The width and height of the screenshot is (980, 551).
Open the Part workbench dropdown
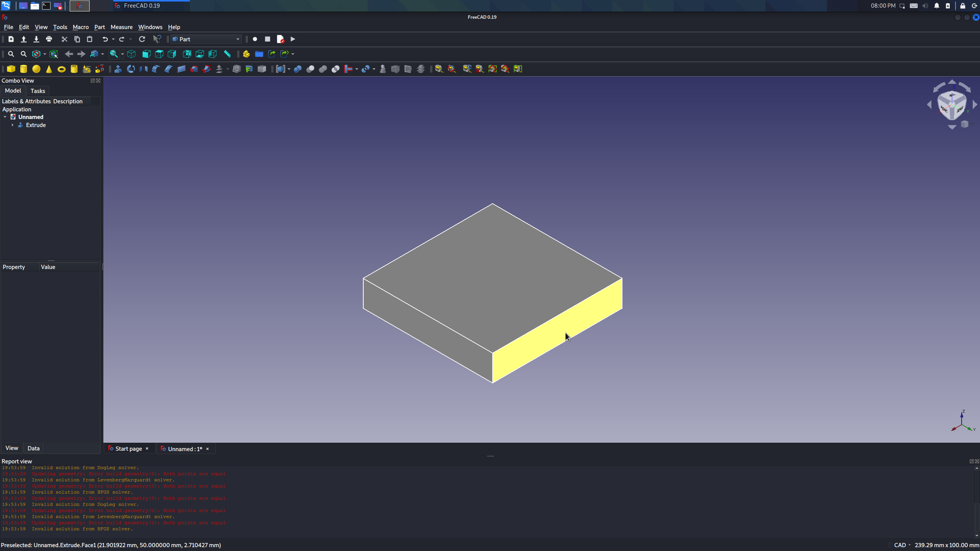click(206, 39)
